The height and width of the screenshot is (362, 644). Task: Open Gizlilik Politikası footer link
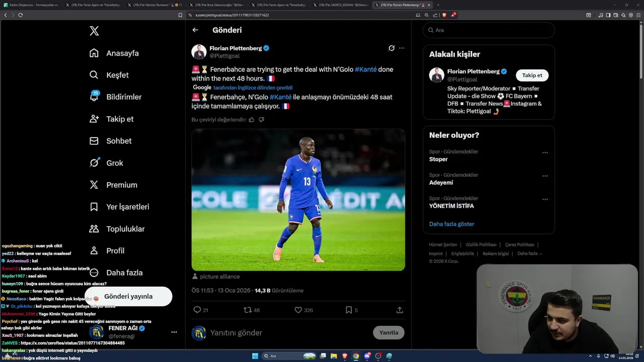pyautogui.click(x=481, y=245)
